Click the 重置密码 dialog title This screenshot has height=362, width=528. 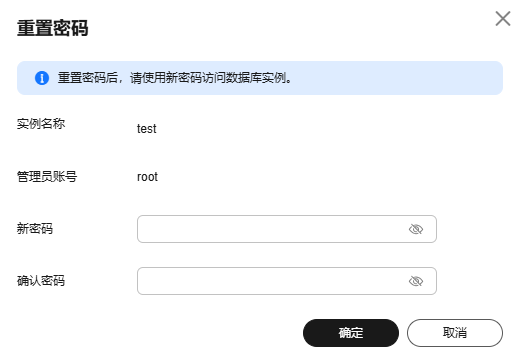coord(53,28)
